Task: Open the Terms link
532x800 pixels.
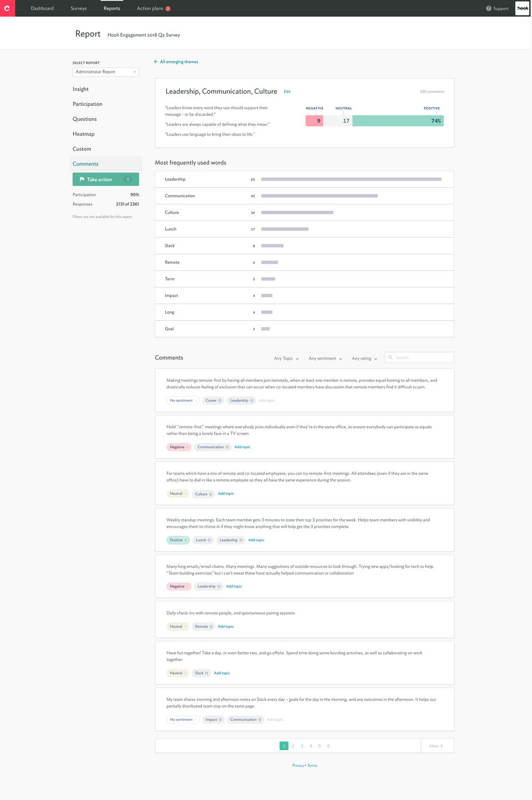Action: point(312,766)
